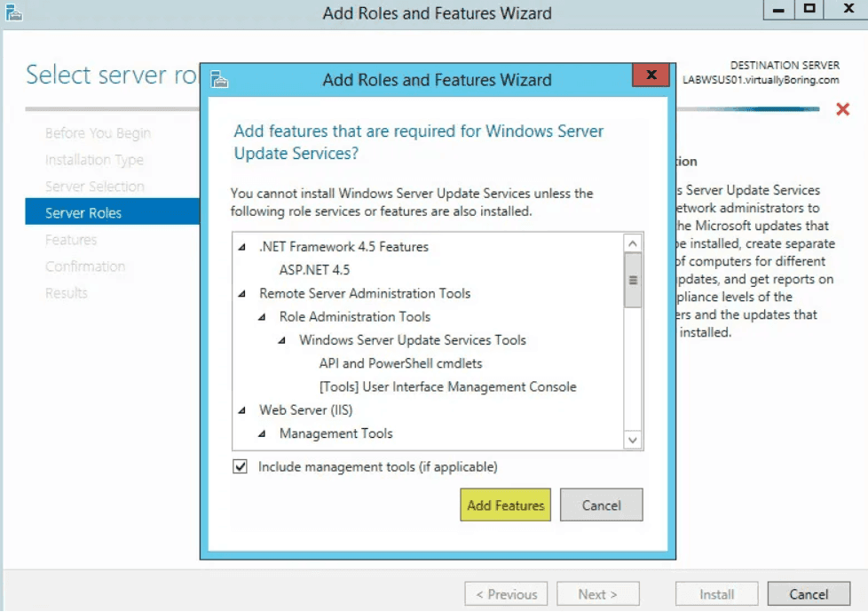The image size is (868, 612).
Task: Select Windows Server Update Services Tools label
Action: point(413,340)
